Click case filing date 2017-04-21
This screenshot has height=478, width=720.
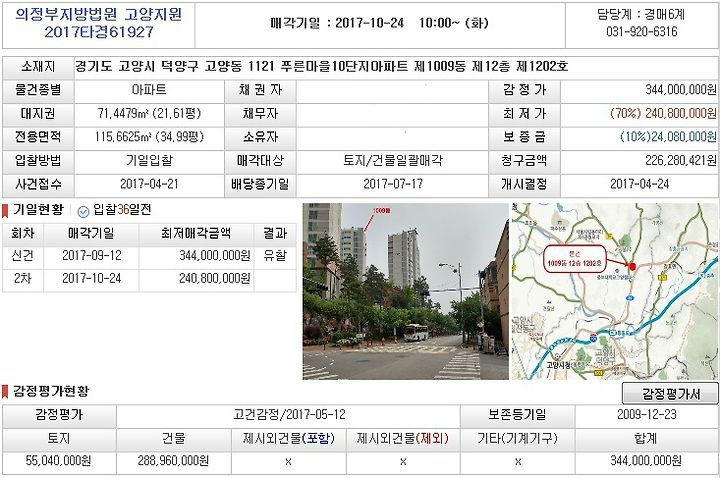point(149,184)
